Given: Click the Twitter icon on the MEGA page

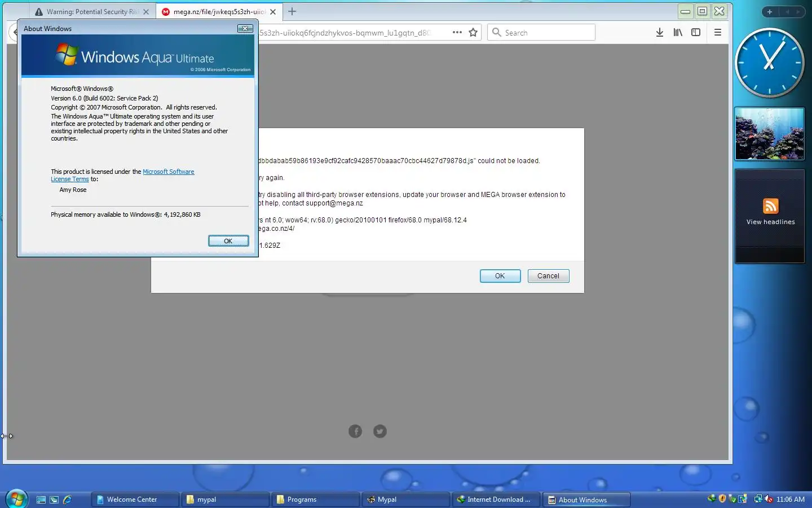Looking at the screenshot, I should (x=380, y=431).
